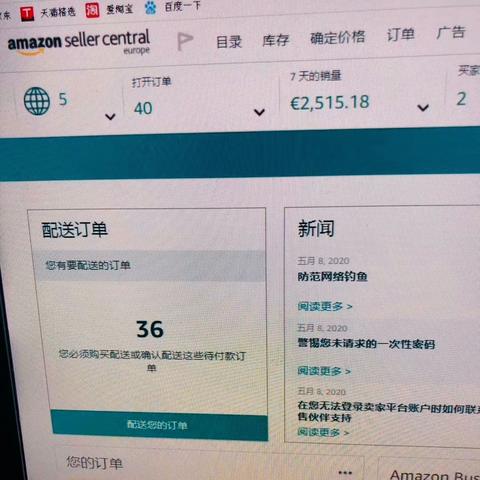Click the flag icon in header
Image resolution: width=480 pixels, height=480 pixels.
tap(185, 41)
